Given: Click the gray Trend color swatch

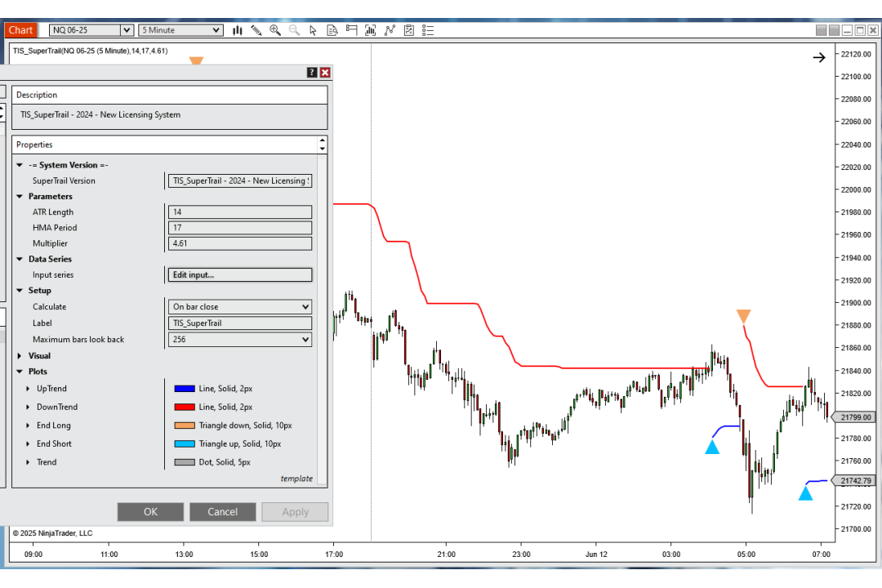Looking at the screenshot, I should [x=185, y=462].
